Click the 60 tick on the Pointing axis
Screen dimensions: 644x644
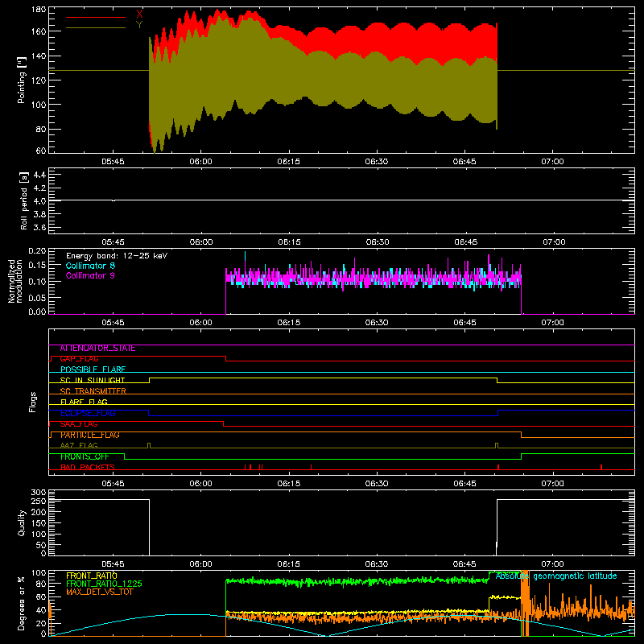click(x=41, y=151)
